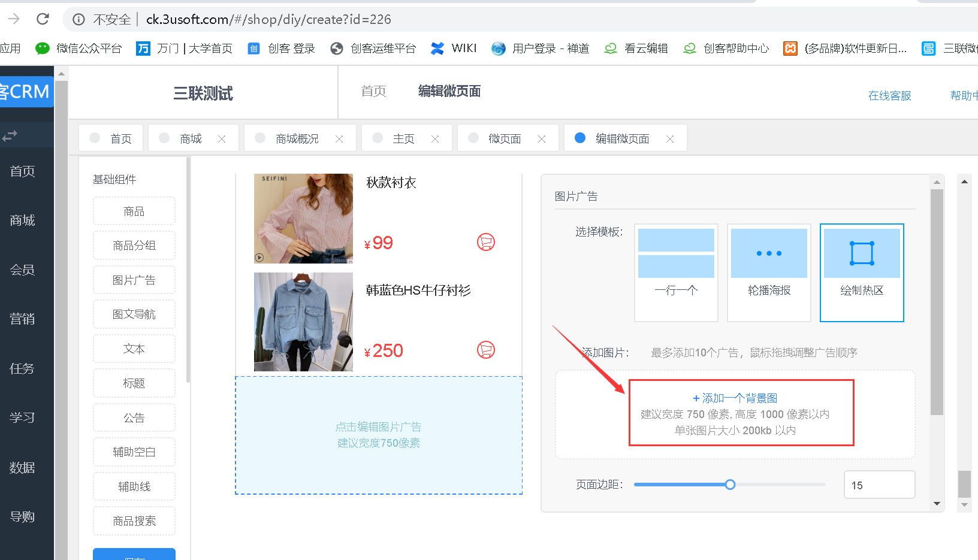Open the 微信公众平台 bookmark

point(79,49)
